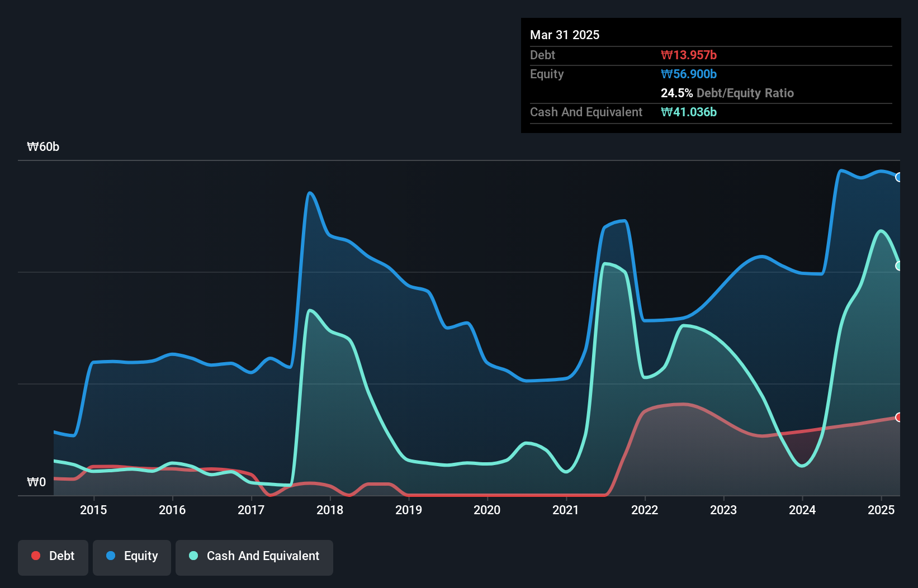Select the 2020 year label on axis

pyautogui.click(x=487, y=510)
